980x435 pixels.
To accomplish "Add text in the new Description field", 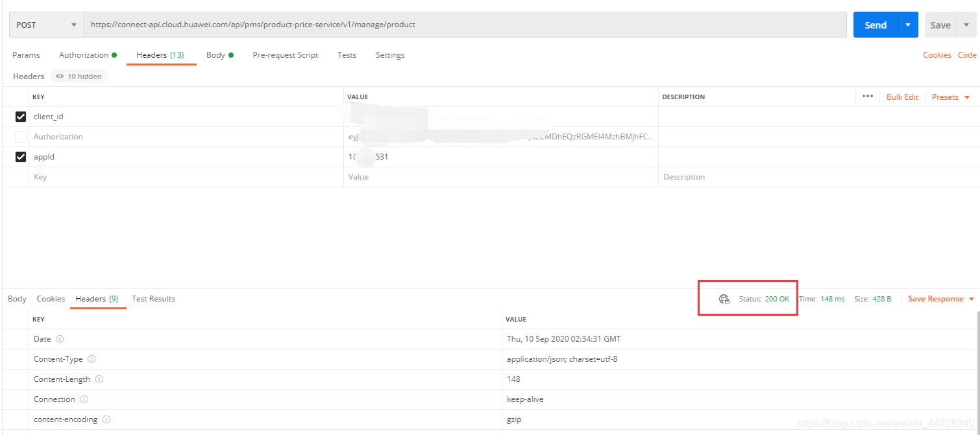I will 818,177.
